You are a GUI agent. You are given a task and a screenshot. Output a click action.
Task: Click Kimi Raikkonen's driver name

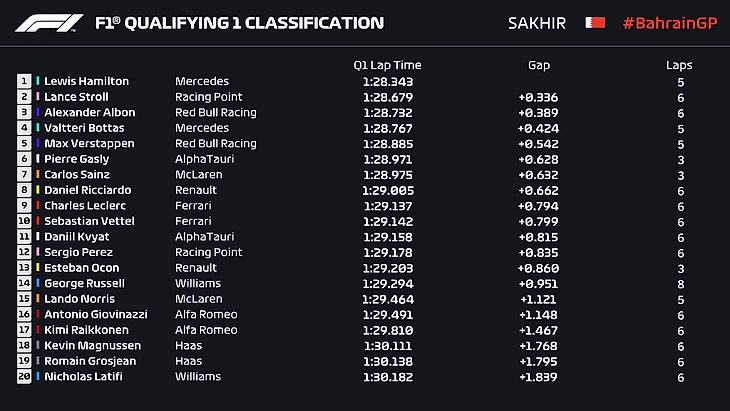click(x=85, y=330)
